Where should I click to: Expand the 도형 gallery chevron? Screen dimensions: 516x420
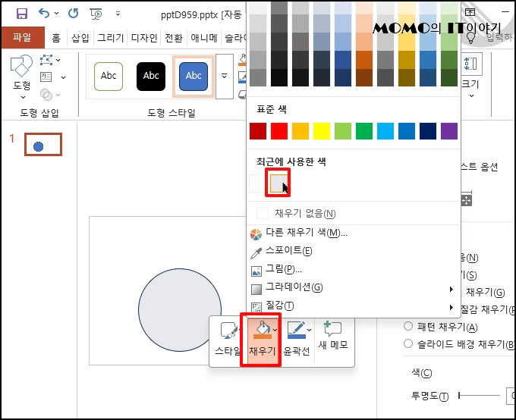pos(23,97)
